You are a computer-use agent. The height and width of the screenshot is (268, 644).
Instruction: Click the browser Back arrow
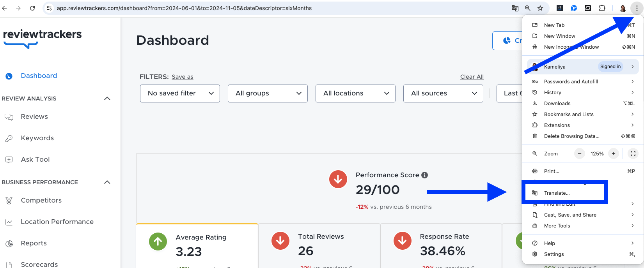[5, 8]
